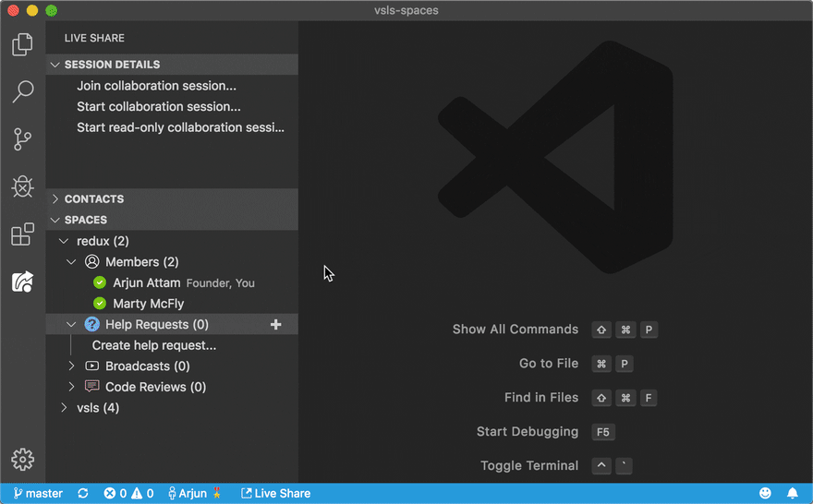Click Join collaboration session...
This screenshot has height=504, width=813.
(156, 86)
